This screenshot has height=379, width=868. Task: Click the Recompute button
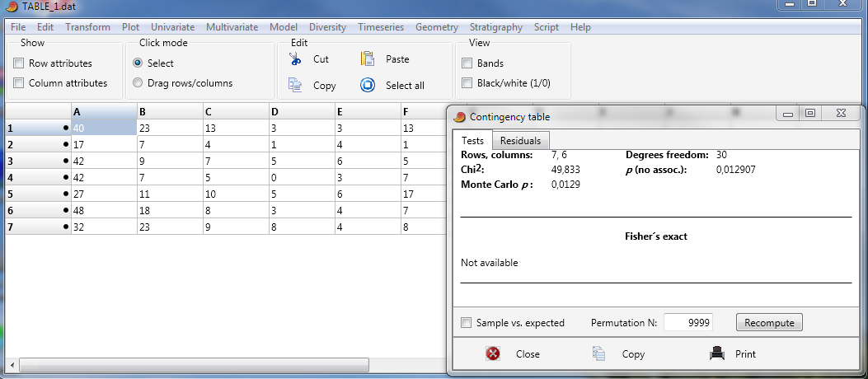(x=769, y=323)
